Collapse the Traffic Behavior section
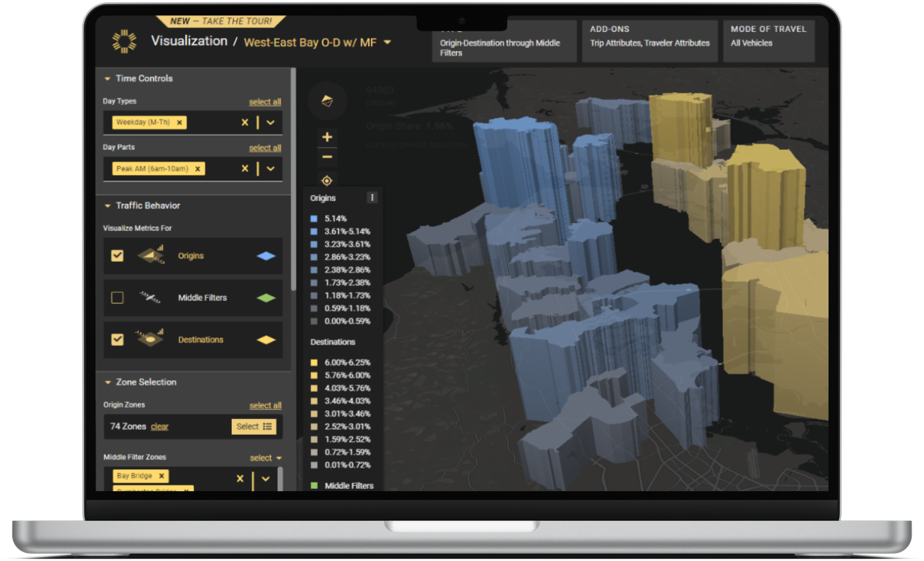 click(108, 205)
